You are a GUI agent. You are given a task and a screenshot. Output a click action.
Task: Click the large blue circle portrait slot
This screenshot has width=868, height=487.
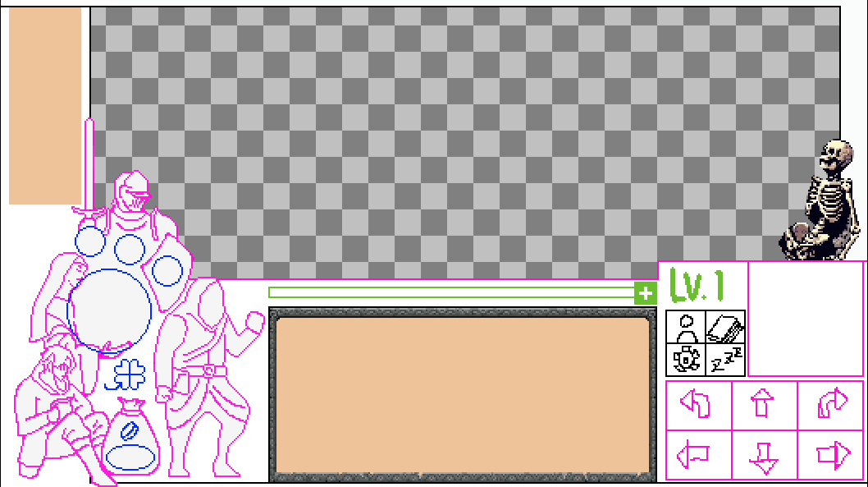coord(109,310)
